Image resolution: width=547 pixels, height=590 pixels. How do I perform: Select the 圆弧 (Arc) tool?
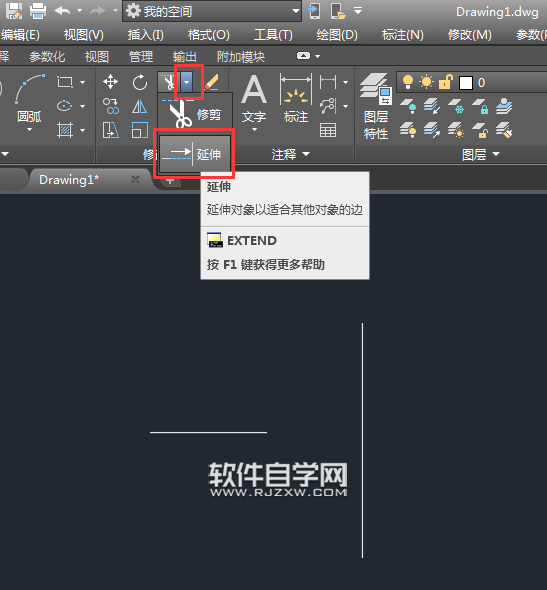point(29,99)
